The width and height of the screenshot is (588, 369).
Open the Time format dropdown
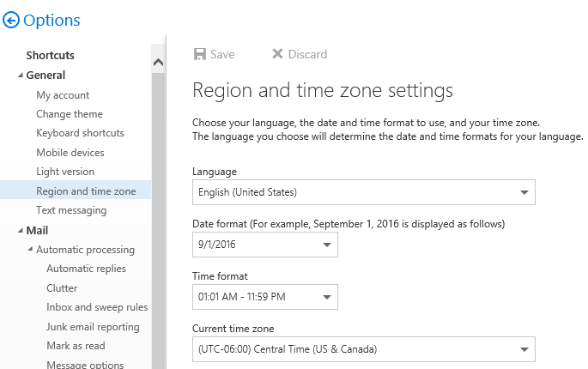[326, 298]
